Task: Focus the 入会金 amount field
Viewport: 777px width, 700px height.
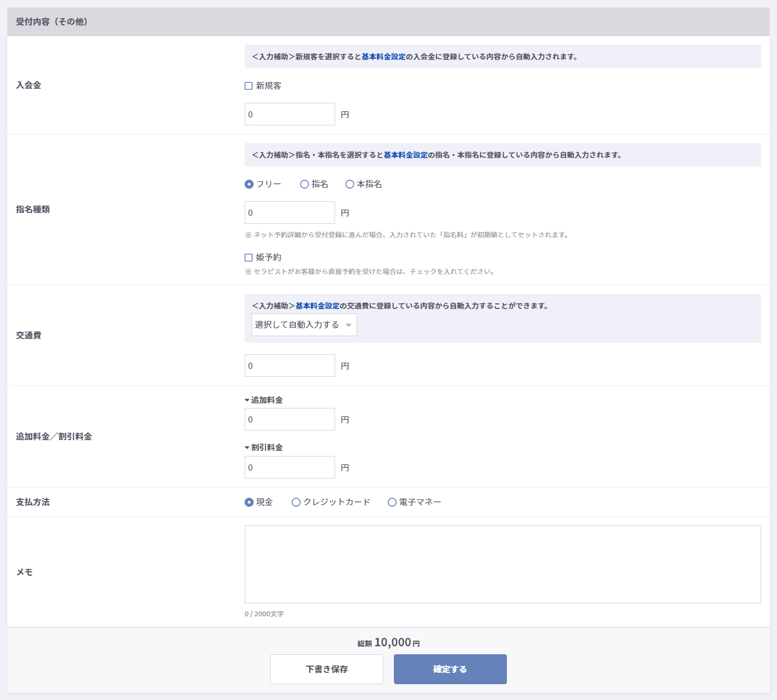Action: point(290,114)
